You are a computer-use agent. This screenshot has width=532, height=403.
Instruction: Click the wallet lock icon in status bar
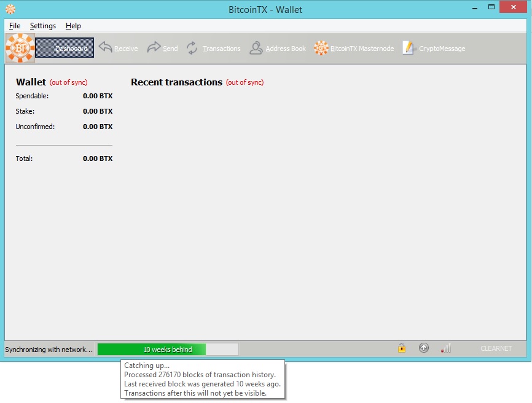click(x=402, y=348)
